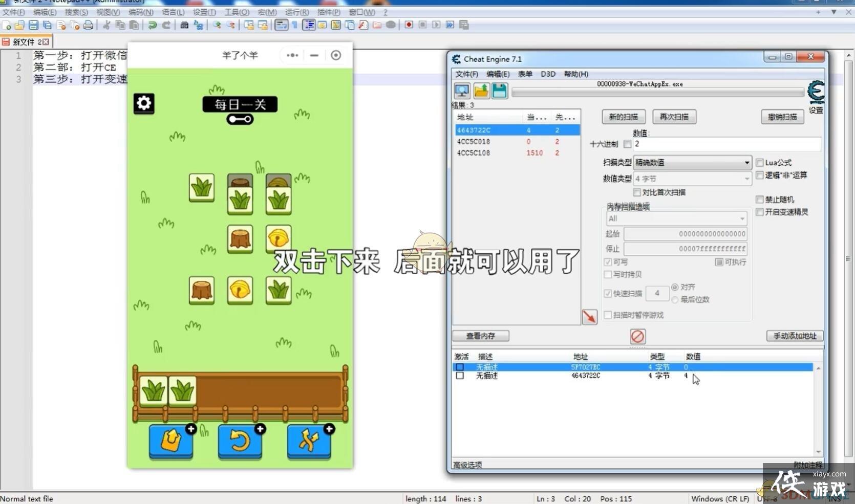
Task: Click the red arrow add-to-address-list icon
Action: coord(589,317)
